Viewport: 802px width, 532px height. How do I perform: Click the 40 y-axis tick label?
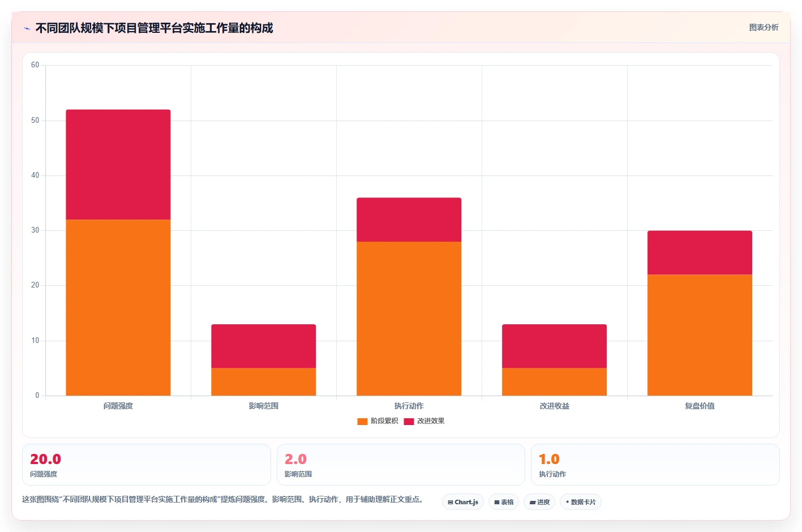point(35,175)
